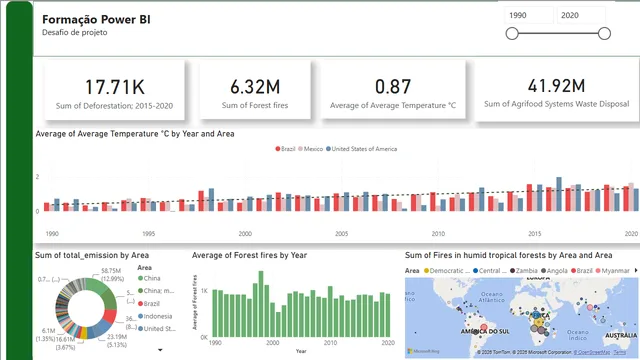Click the tallest forest fires bar
This screenshot has width=640, height=360.
[261, 304]
